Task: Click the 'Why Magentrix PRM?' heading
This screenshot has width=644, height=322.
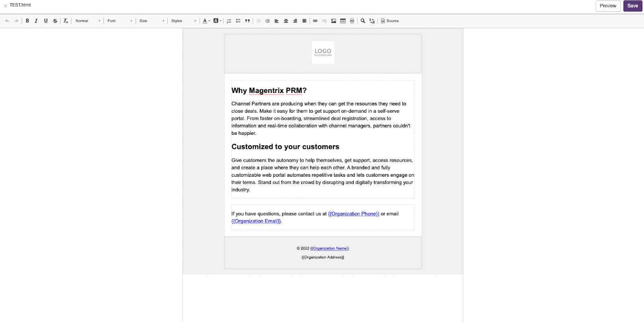Action: tap(269, 91)
